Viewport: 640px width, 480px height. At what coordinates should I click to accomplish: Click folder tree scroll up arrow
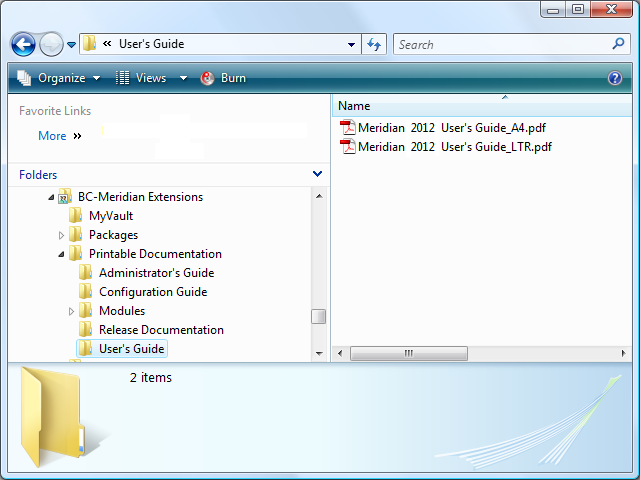click(319, 196)
